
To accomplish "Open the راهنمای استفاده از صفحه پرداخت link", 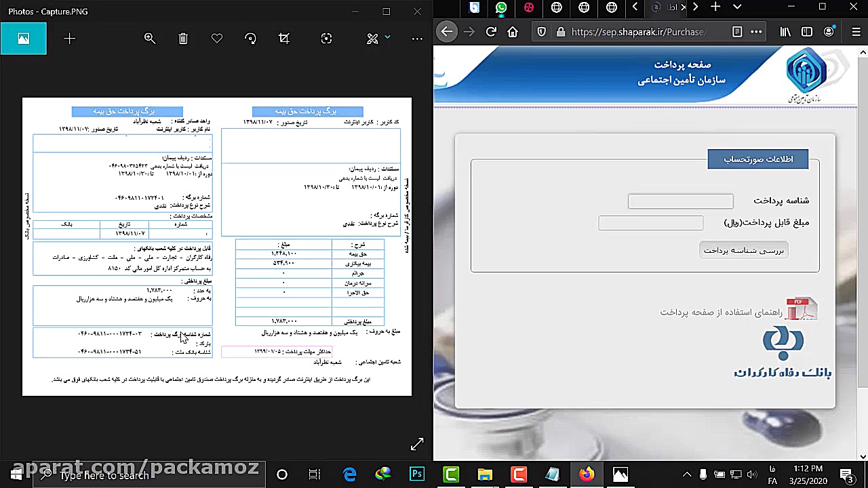I will pos(721,312).
